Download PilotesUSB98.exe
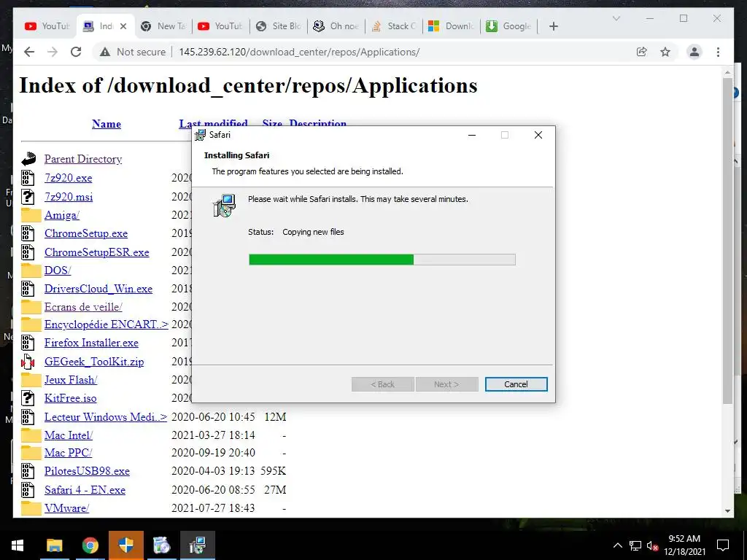 (88, 472)
